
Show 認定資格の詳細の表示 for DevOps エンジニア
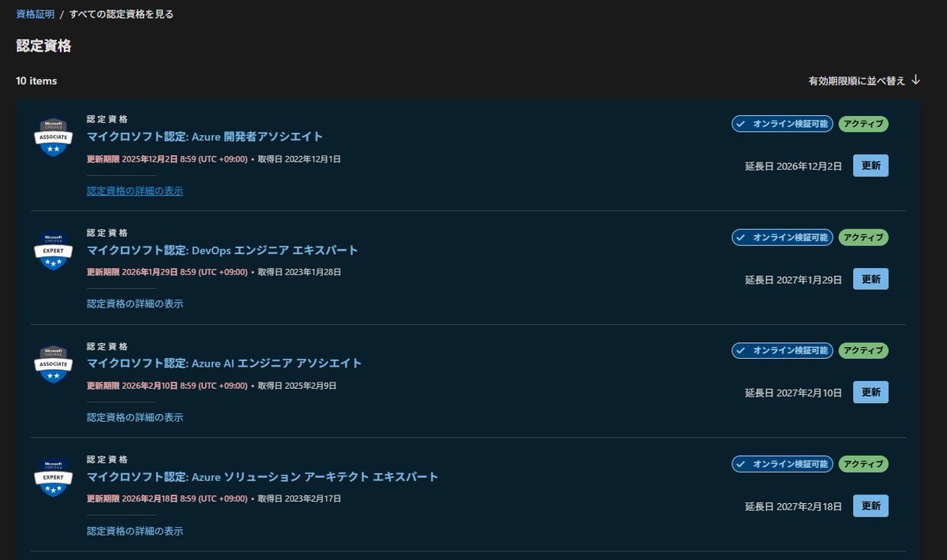click(135, 304)
